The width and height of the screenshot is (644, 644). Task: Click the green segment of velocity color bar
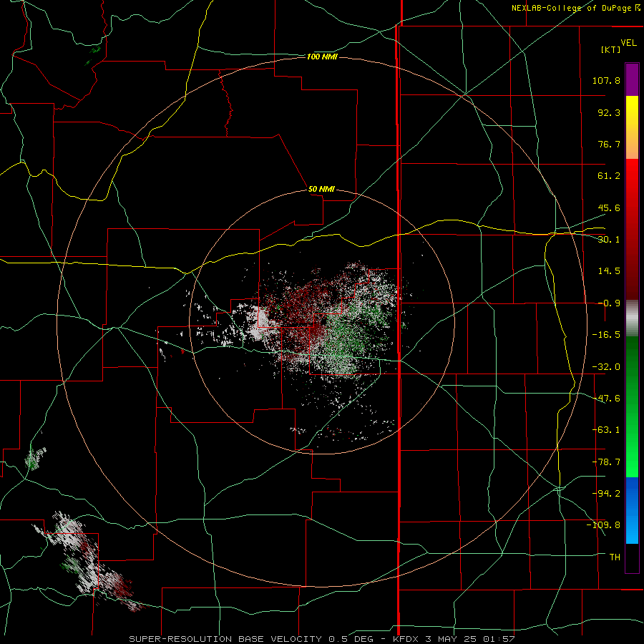[632, 406]
